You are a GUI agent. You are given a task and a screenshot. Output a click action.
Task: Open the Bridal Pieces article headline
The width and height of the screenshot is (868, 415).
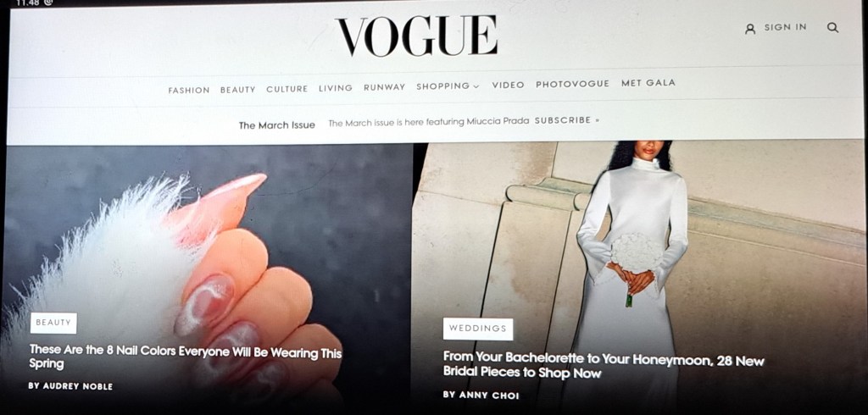pos(604,366)
